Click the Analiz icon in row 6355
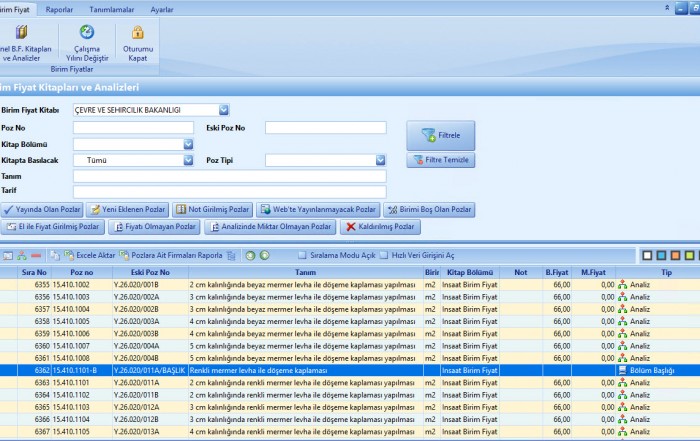This screenshot has height=441, width=700. [x=623, y=284]
